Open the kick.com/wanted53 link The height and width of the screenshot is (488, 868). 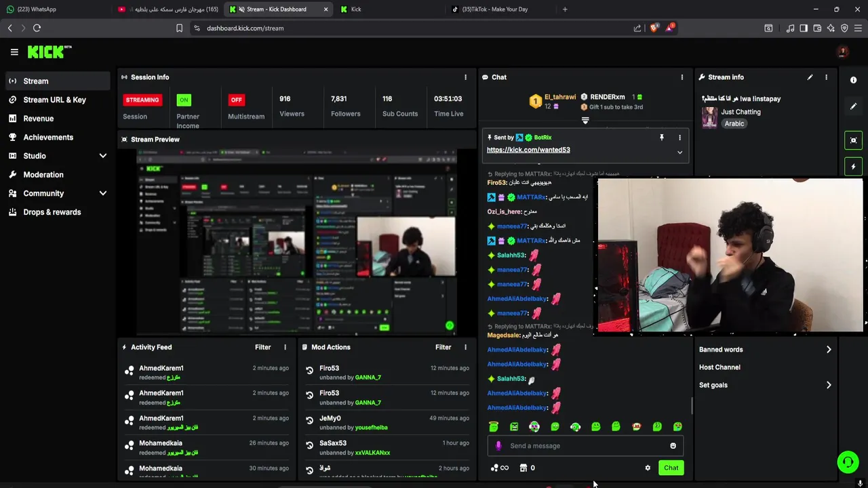tap(528, 150)
